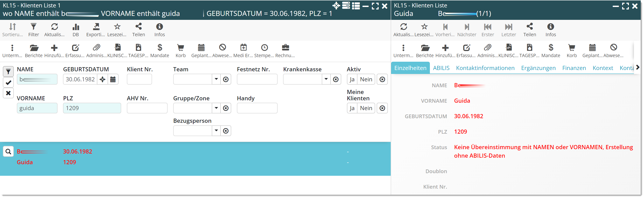This screenshot has height=198, width=644.
Task: Apply the filter with the checkmark button
Action: (x=8, y=83)
